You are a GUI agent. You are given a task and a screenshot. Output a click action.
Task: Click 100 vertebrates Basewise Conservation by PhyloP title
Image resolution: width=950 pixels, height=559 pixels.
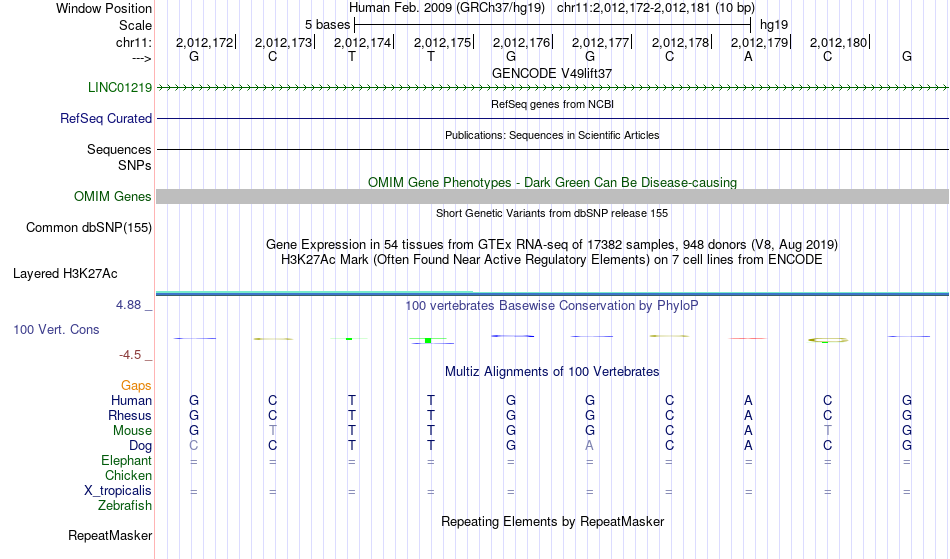(x=551, y=305)
